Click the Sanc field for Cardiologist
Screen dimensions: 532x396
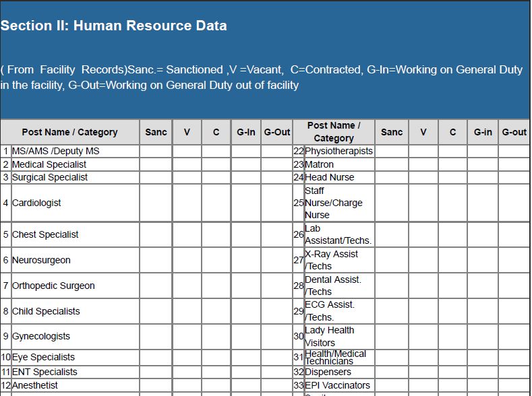(156, 203)
